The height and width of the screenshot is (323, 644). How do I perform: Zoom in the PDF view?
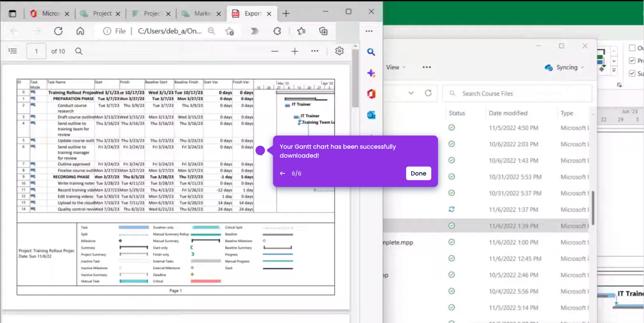(295, 51)
